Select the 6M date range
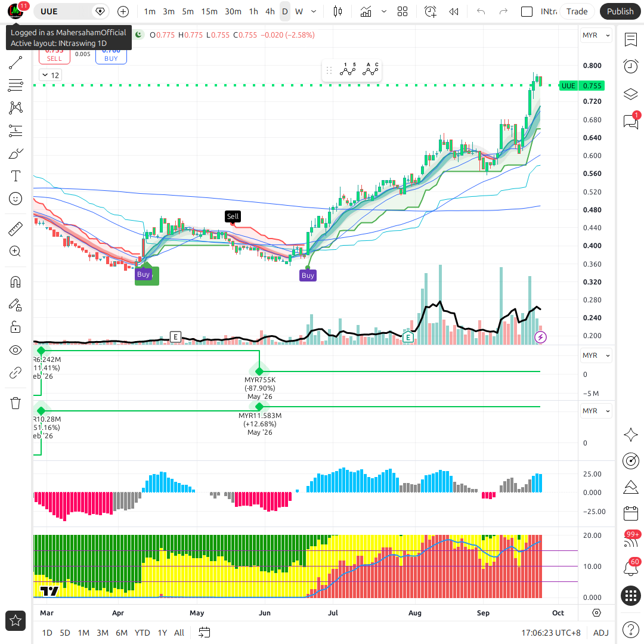644x644 pixels. click(x=122, y=633)
